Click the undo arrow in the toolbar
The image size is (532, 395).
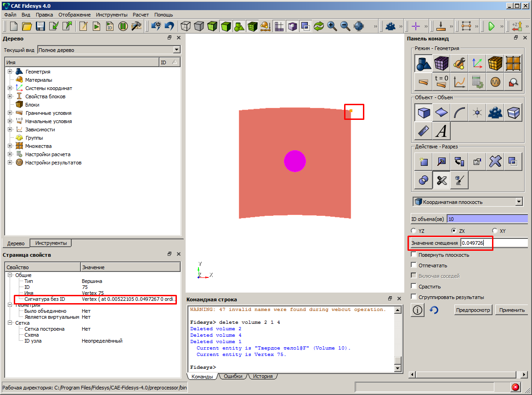coord(170,26)
